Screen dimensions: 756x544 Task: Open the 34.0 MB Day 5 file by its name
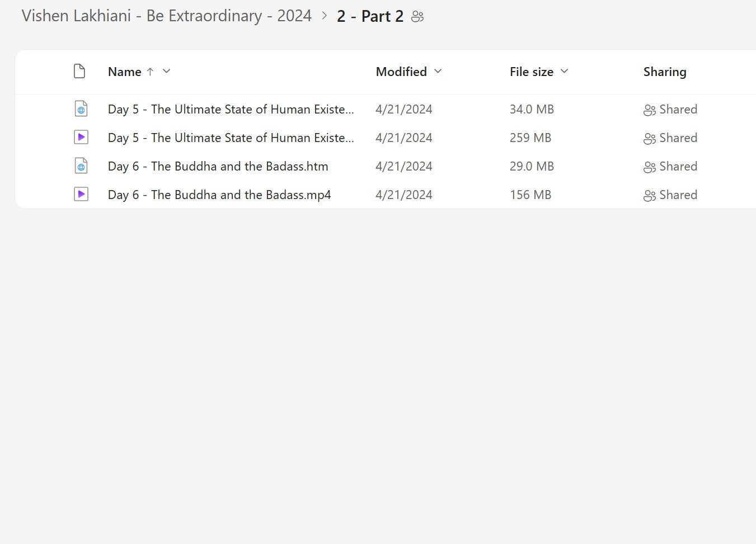[231, 109]
